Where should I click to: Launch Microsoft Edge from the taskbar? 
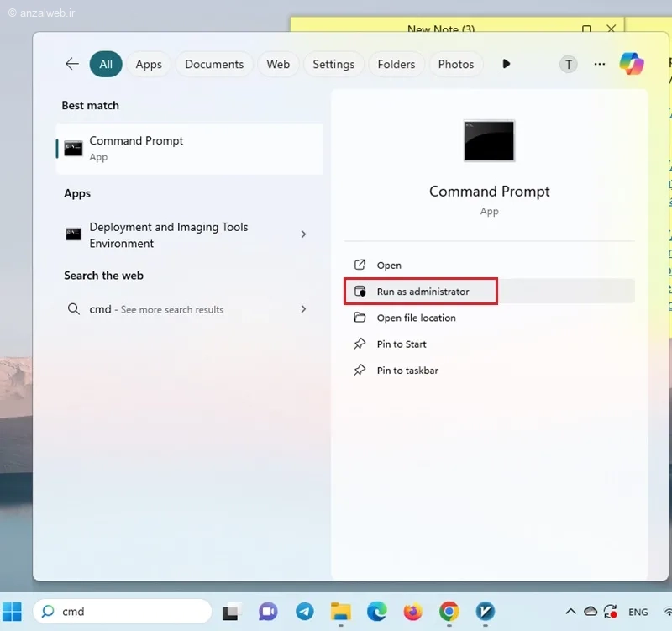click(x=376, y=612)
